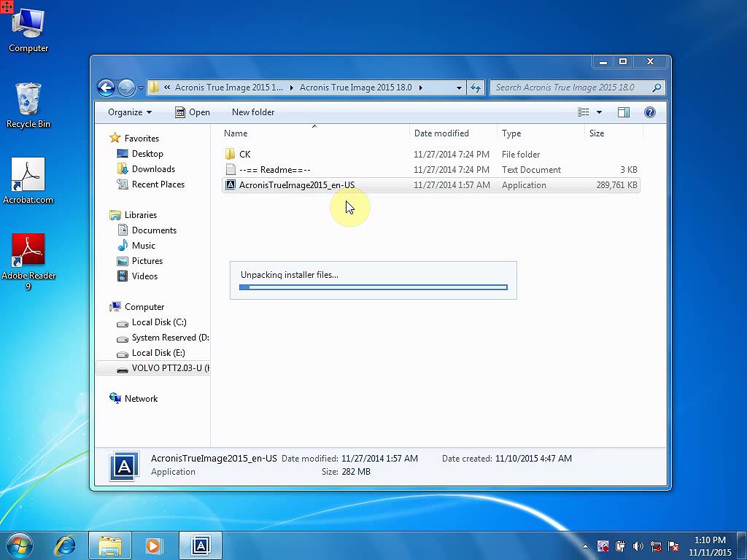Sort by the Date modified column
The width and height of the screenshot is (747, 560).
pos(453,133)
